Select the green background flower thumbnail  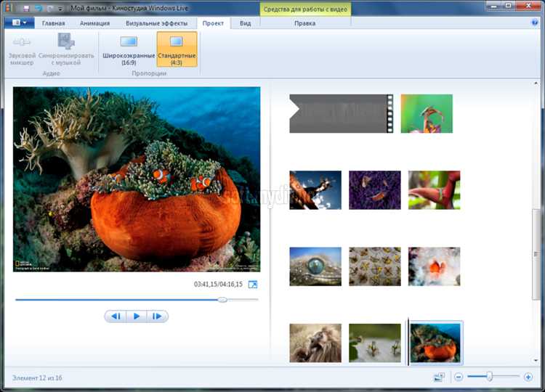coord(427,113)
